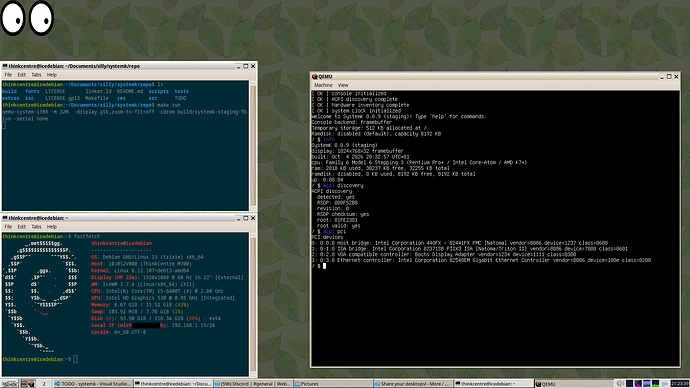Click the 'Memory:' line in fastfetch output

pos(140,305)
